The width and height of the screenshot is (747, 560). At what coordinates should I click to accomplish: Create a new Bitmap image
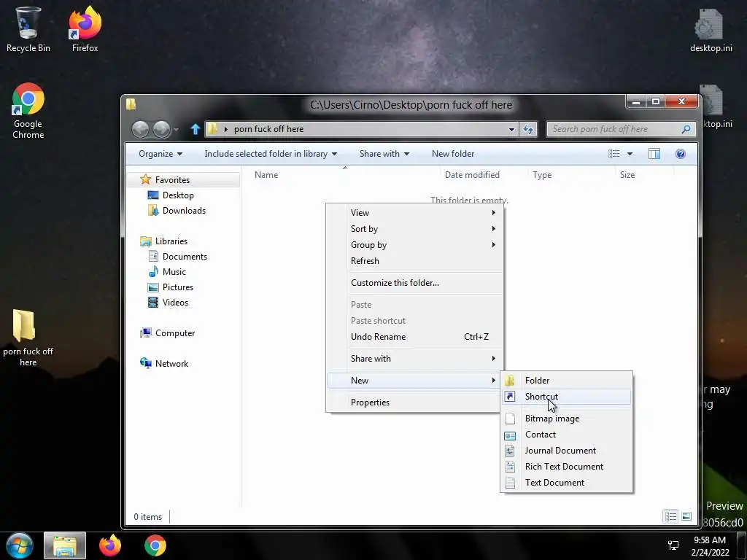coord(566,419)
